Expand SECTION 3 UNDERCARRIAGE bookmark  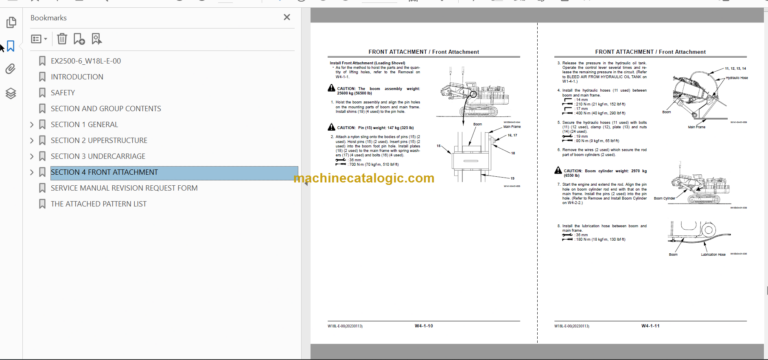click(x=32, y=156)
